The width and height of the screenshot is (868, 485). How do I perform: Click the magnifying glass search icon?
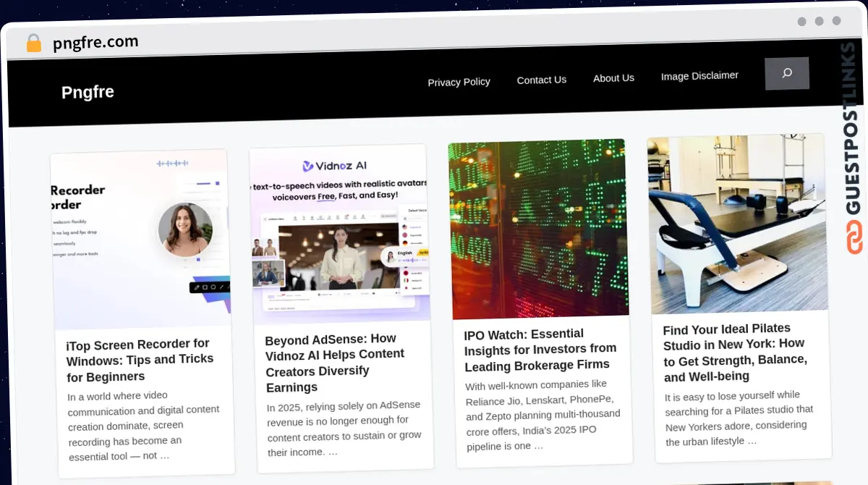786,73
